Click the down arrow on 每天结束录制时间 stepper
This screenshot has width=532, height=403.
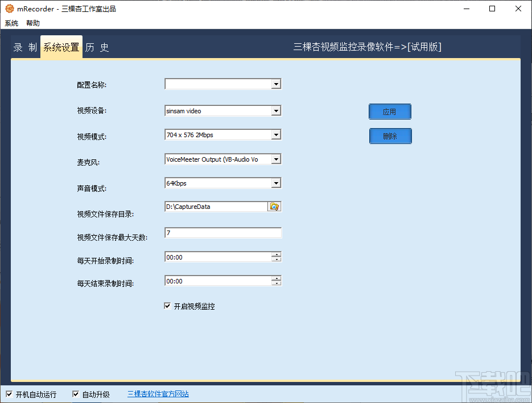pos(277,283)
